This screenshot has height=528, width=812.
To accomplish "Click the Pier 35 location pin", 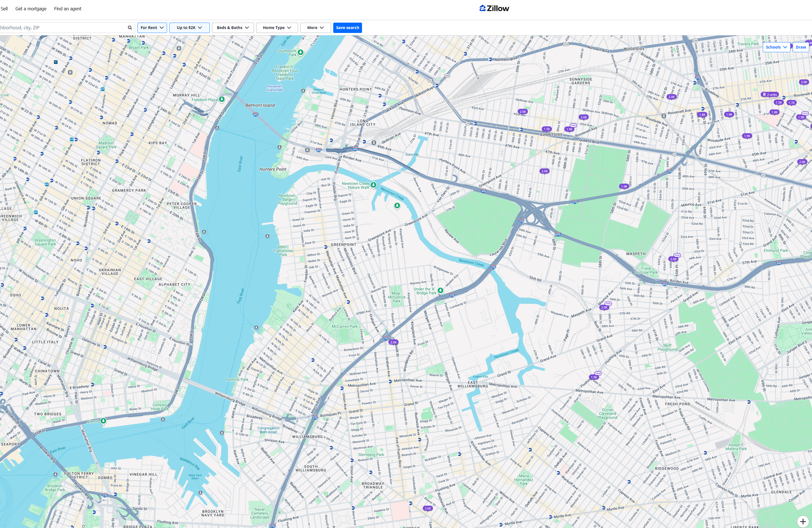I will (103, 421).
